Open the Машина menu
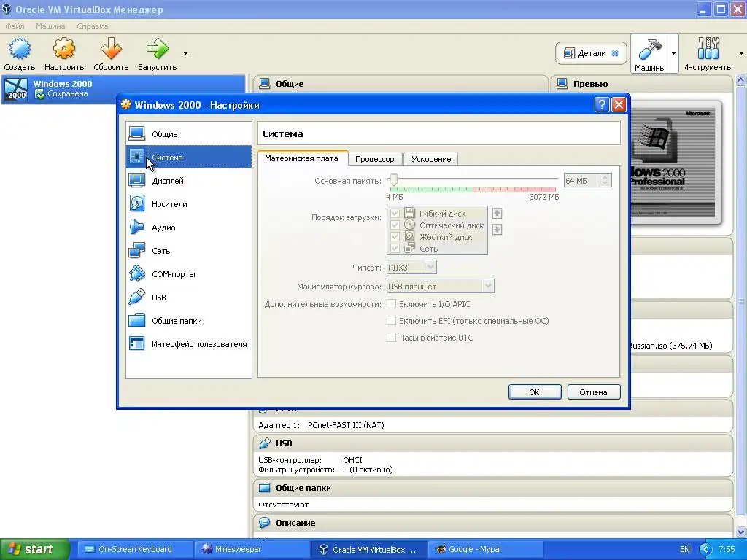Screen dimensions: 747x560 [x=50, y=26]
